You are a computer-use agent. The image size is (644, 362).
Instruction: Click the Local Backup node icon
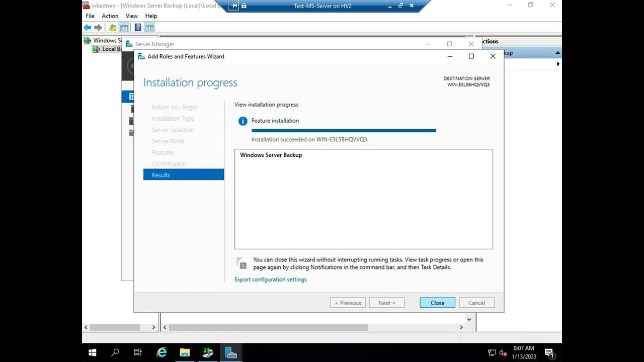coord(96,49)
